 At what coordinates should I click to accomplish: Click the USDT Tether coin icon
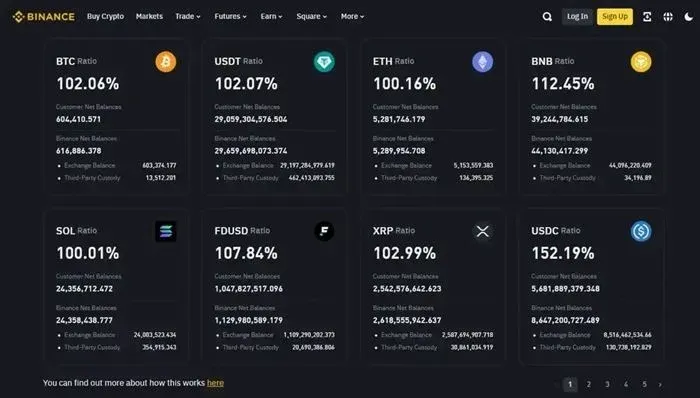324,62
